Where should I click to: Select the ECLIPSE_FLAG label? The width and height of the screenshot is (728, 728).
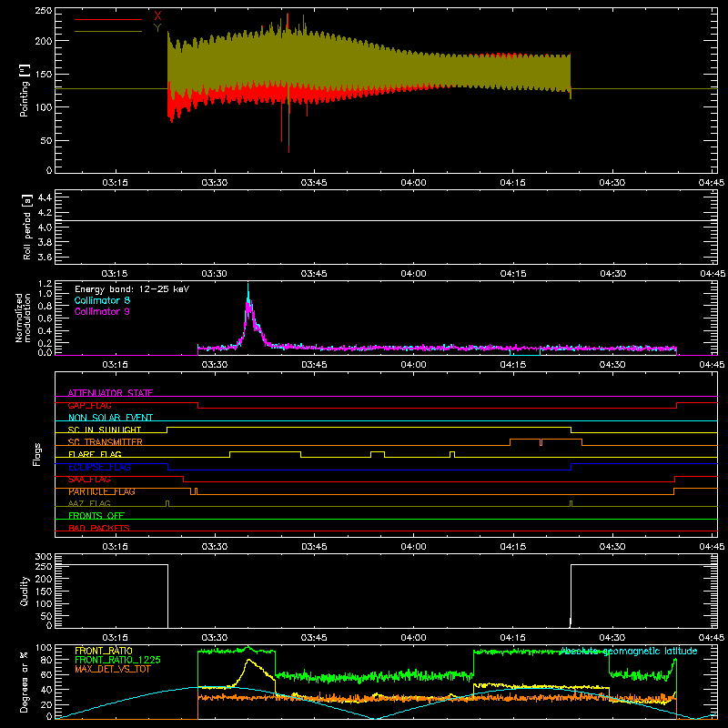(99, 467)
